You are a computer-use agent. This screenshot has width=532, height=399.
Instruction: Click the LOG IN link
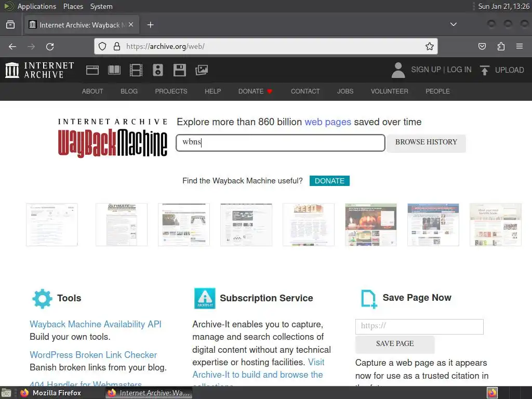(459, 70)
